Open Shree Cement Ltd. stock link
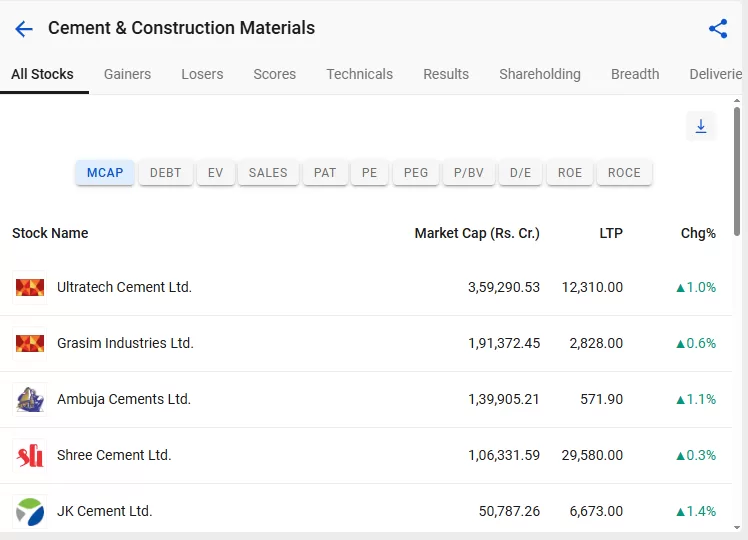This screenshot has height=540, width=748. tap(114, 455)
